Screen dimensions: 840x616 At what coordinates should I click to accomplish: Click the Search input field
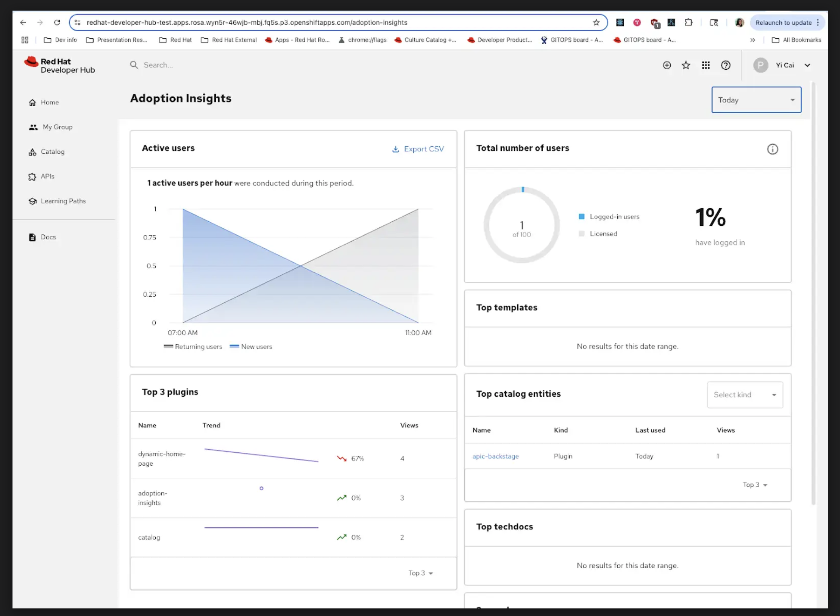(227, 65)
